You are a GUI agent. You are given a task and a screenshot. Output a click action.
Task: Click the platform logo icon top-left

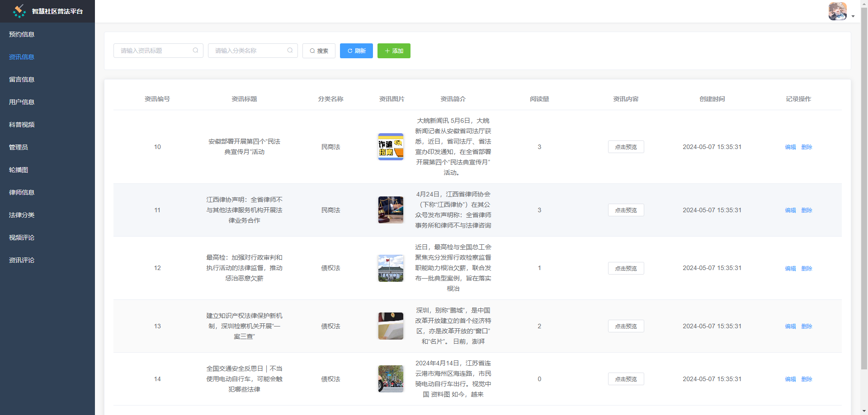point(19,11)
